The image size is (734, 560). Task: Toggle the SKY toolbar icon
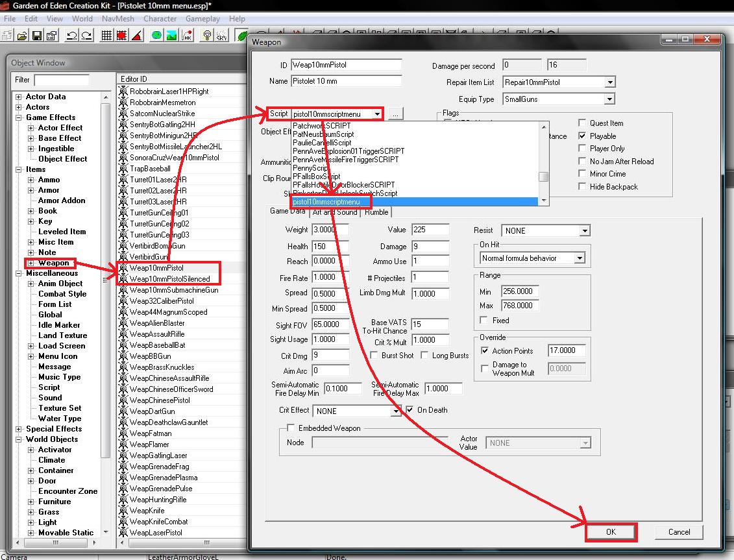click(x=221, y=35)
